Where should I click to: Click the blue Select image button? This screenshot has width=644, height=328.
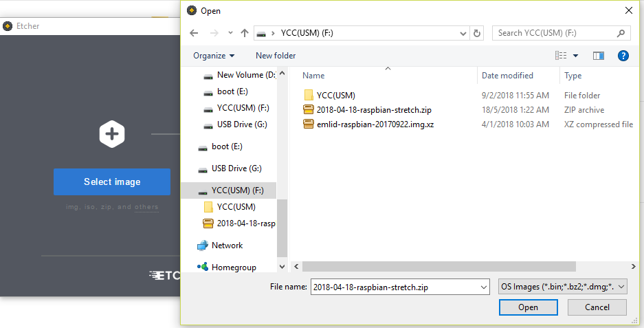(112, 182)
